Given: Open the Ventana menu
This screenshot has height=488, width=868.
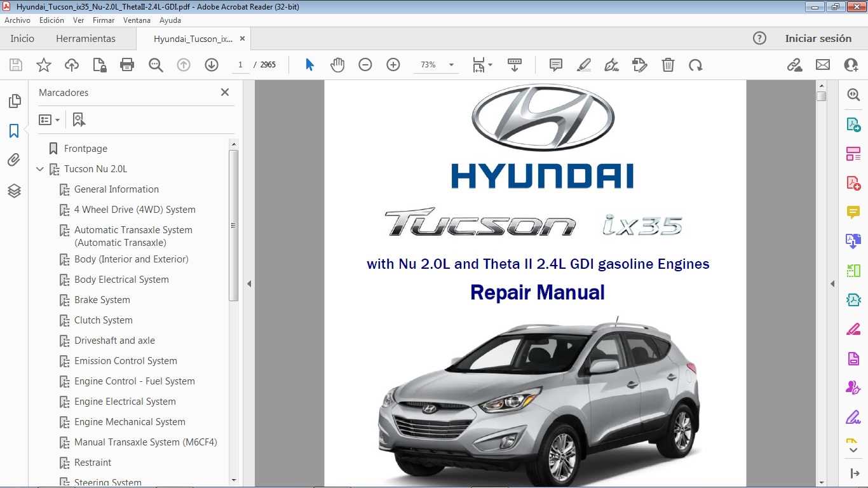Looking at the screenshot, I should (137, 20).
